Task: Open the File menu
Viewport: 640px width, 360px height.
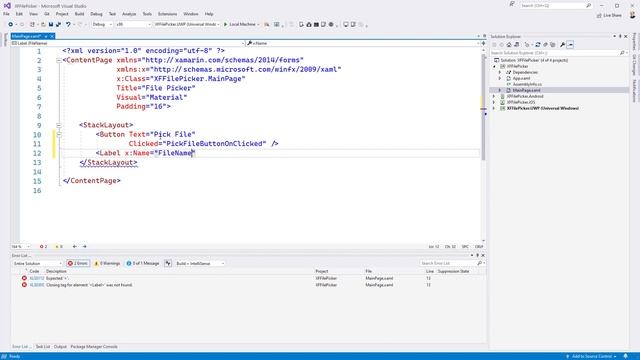Action: click(6, 14)
